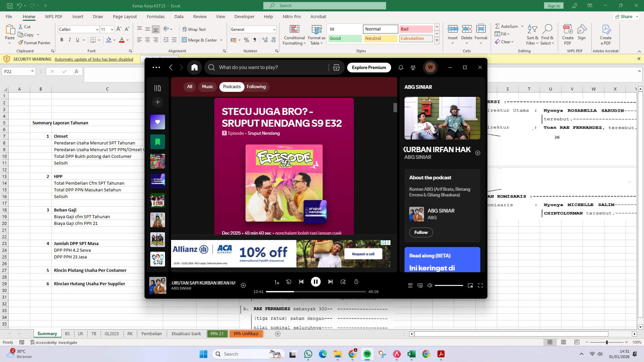
Task: Skip to next track in Spotify
Action: 330,282
